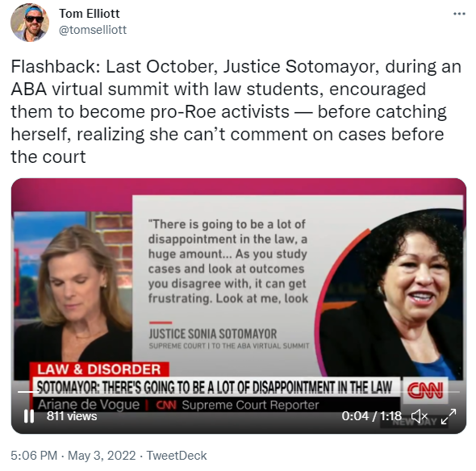Click the 0:04 / 1:18 time display
The image size is (476, 471).
point(372,416)
